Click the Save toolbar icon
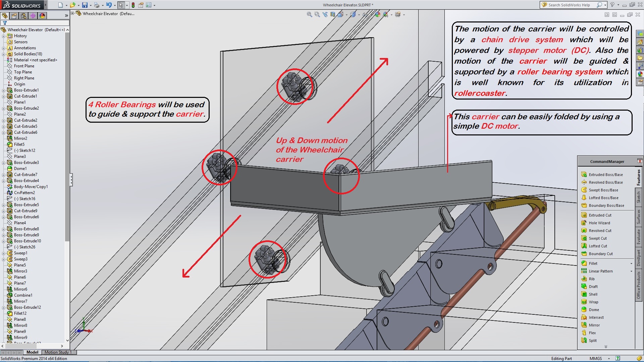644x362 pixels. tap(85, 5)
